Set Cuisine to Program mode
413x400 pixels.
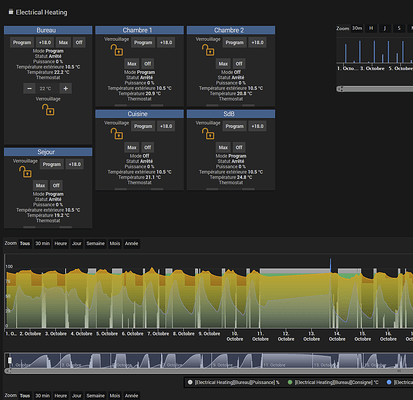(x=143, y=126)
